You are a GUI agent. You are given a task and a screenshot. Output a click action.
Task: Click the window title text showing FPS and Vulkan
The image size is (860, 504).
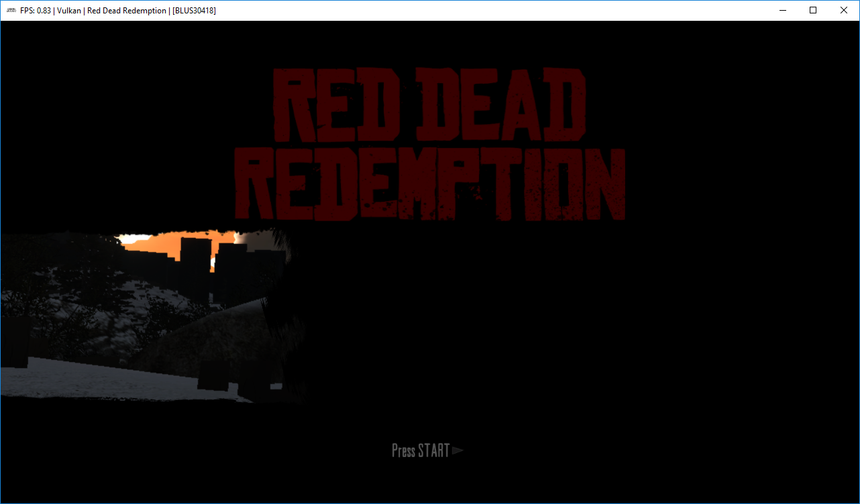118,11
